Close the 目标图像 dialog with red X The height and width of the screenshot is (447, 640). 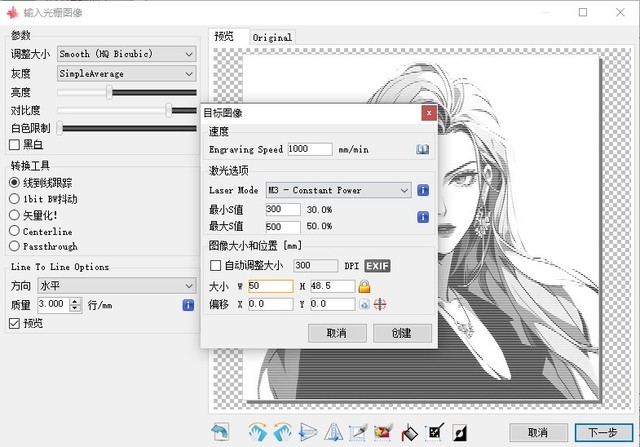429,113
